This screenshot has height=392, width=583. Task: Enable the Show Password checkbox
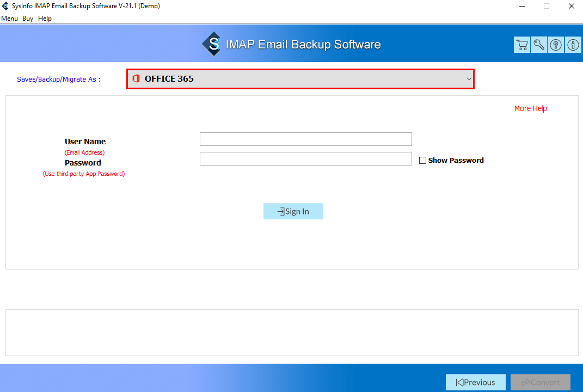(422, 160)
